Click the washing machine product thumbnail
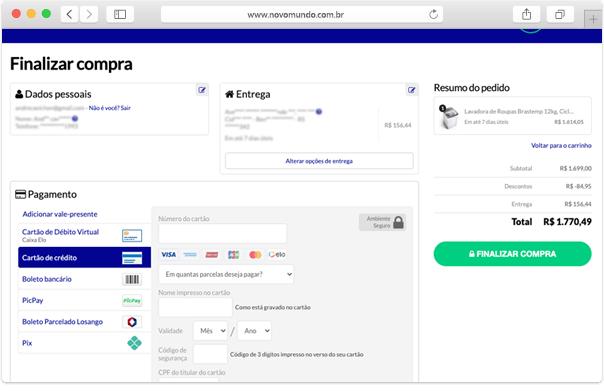The width and height of the screenshot is (604, 391). [449, 117]
